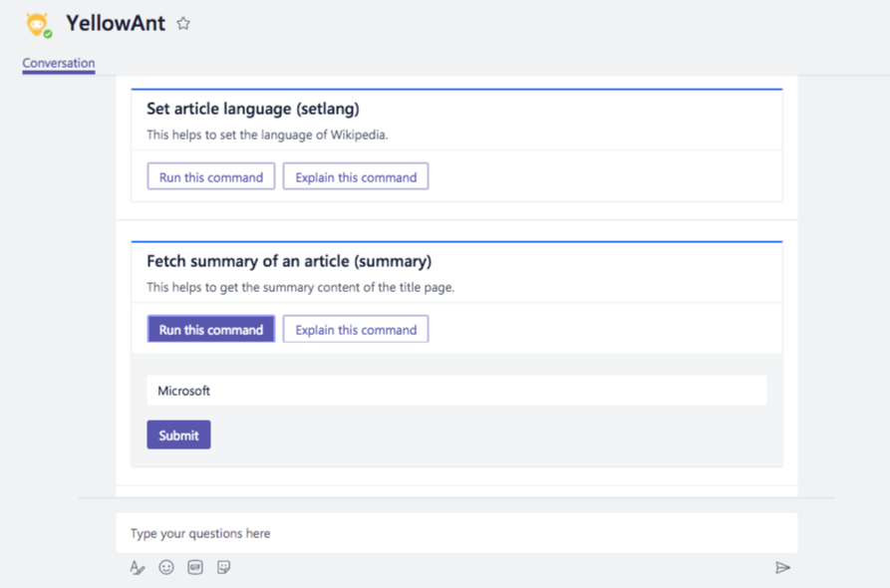Select the "Set article language (setlang)" heading
Screen dimensions: 890x588
click(x=253, y=109)
